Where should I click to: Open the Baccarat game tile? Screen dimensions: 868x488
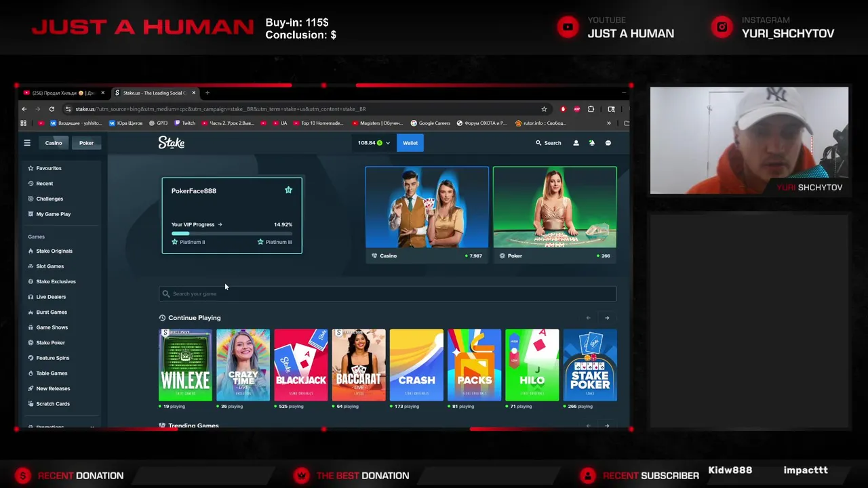point(359,365)
